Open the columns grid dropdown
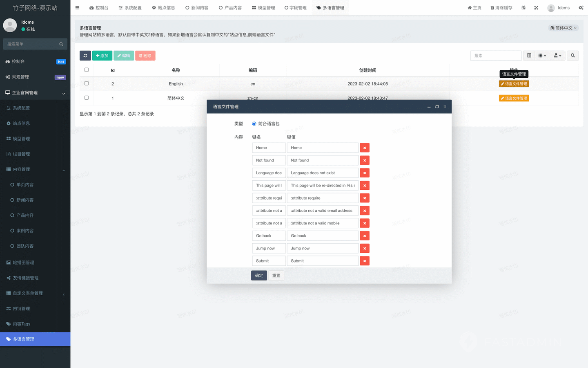 (x=542, y=56)
